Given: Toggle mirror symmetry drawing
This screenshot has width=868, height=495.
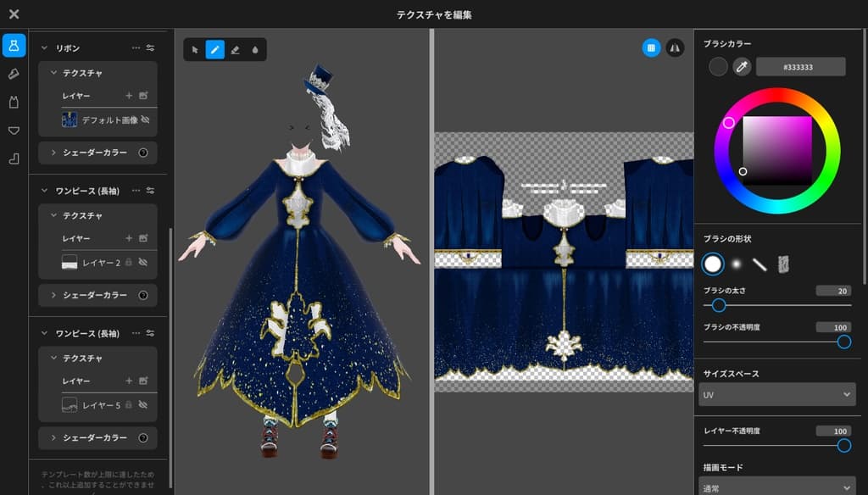Looking at the screenshot, I should click(674, 48).
